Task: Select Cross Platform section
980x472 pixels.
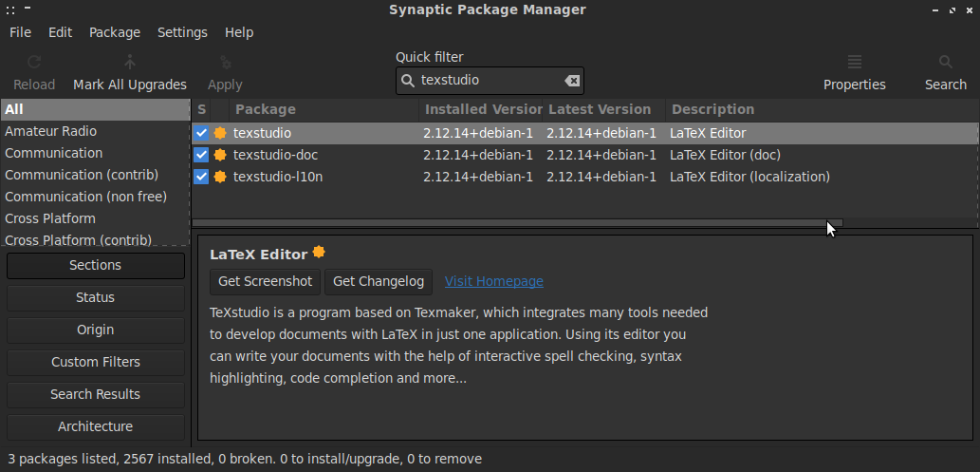Action: 95,219
